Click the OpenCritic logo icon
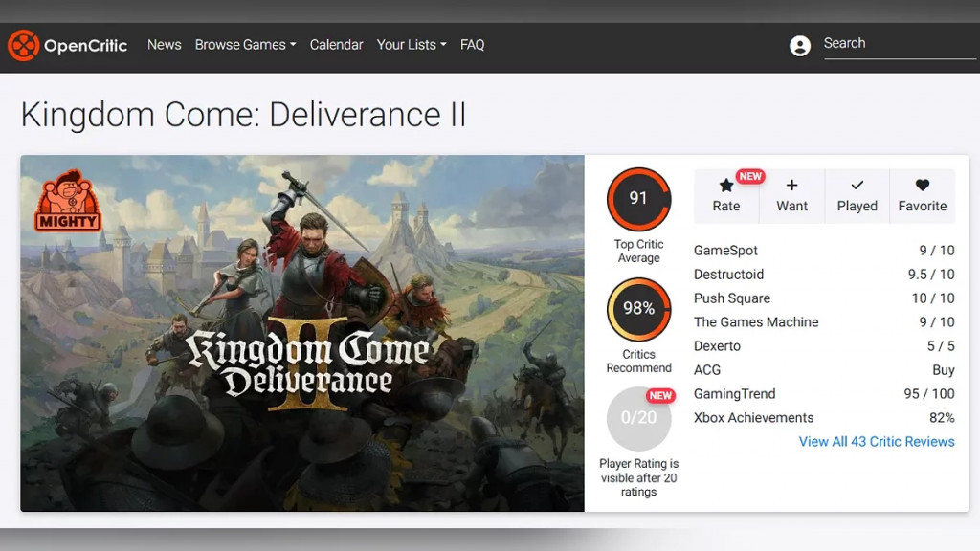Image resolution: width=980 pixels, height=551 pixels. click(x=24, y=45)
